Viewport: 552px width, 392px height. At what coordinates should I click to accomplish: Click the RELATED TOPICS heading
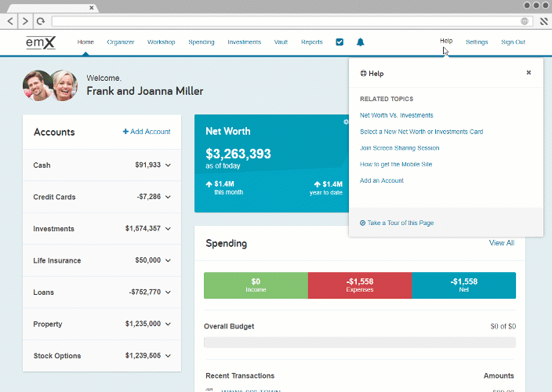pos(387,99)
